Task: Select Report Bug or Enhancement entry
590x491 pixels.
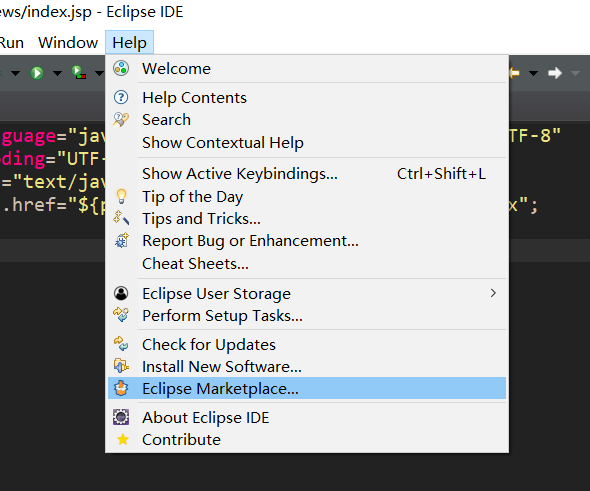Action: (307, 240)
